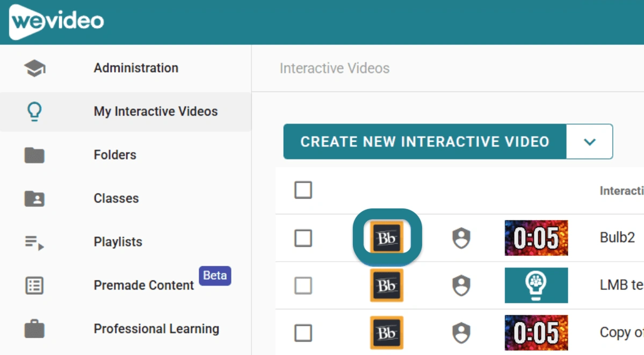Screen dimensions: 644x355
Task: Check the LMB row checkbox
Action: tap(303, 286)
